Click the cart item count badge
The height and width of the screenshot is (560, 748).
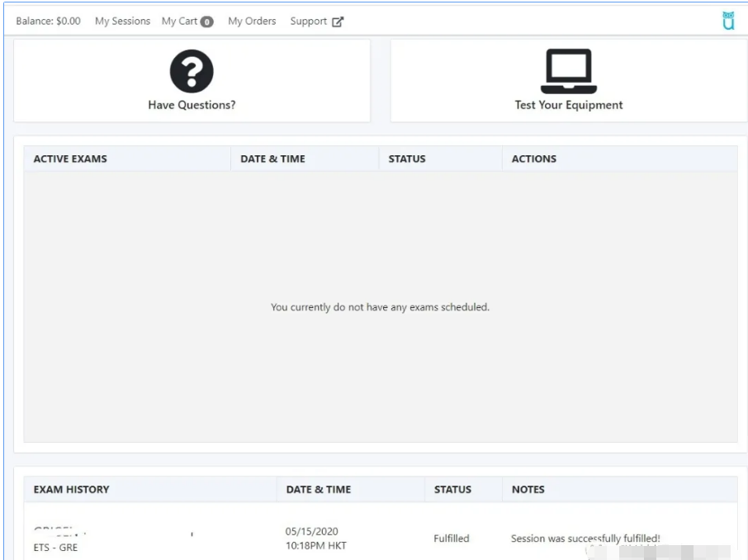pyautogui.click(x=207, y=21)
